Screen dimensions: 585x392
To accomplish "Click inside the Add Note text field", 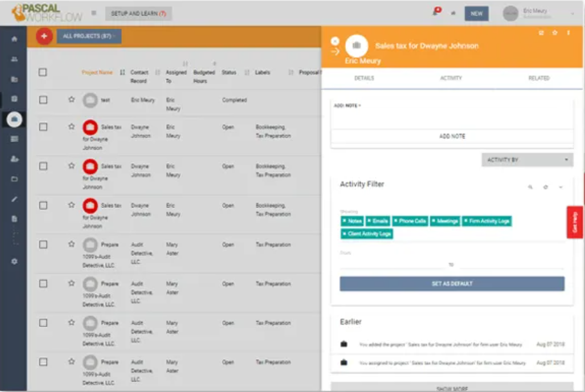I will [x=452, y=118].
